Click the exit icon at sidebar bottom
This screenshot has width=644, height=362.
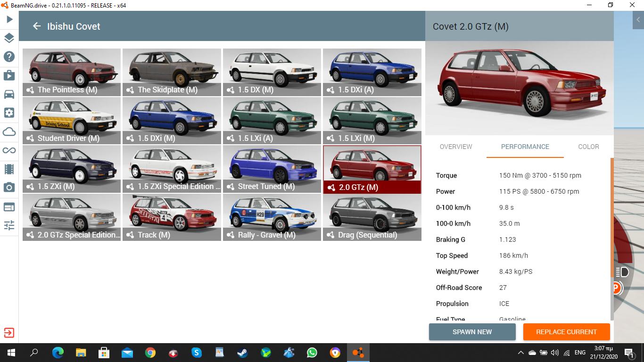[x=9, y=333]
